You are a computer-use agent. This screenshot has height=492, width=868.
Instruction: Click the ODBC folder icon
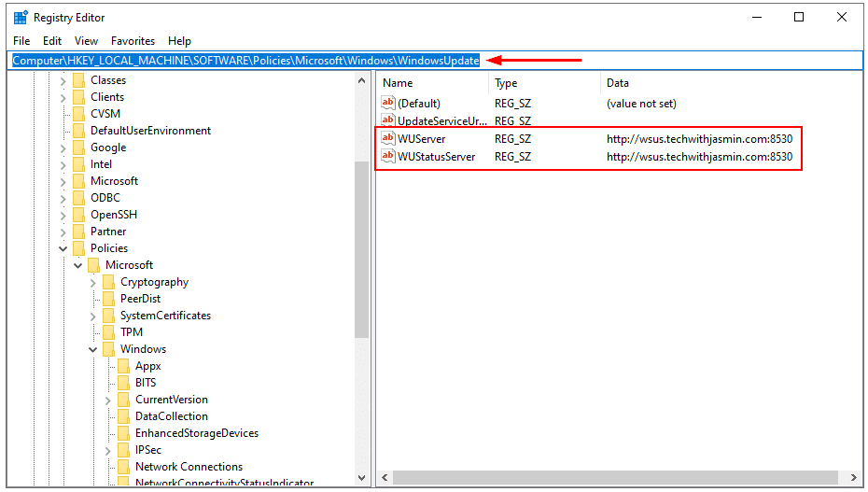79,198
